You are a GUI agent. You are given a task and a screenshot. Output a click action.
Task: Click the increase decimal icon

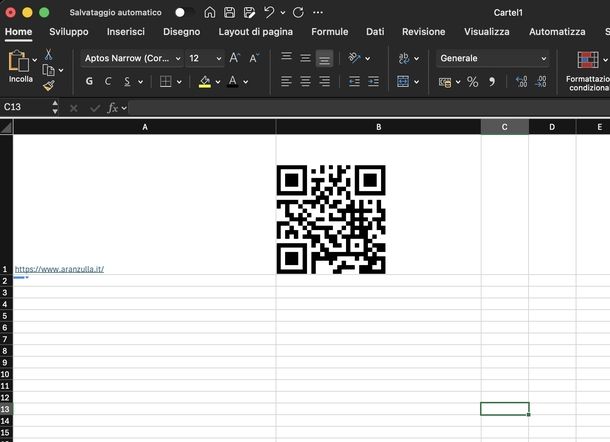(521, 82)
